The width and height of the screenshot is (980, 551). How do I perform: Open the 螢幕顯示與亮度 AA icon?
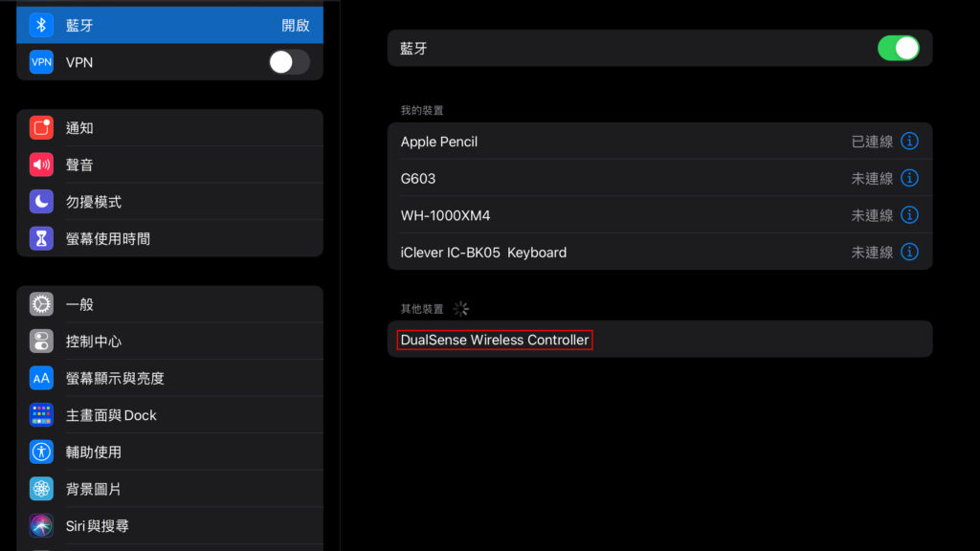[x=41, y=378]
